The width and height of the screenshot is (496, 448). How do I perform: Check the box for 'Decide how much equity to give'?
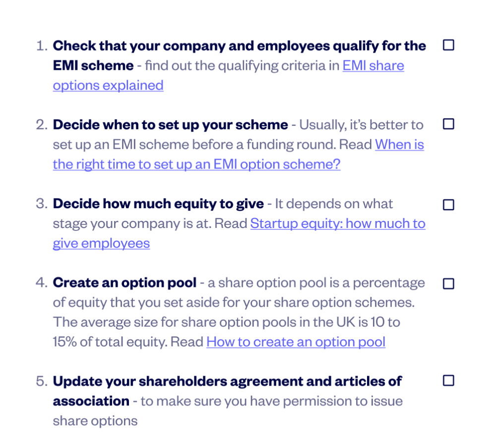(x=448, y=204)
